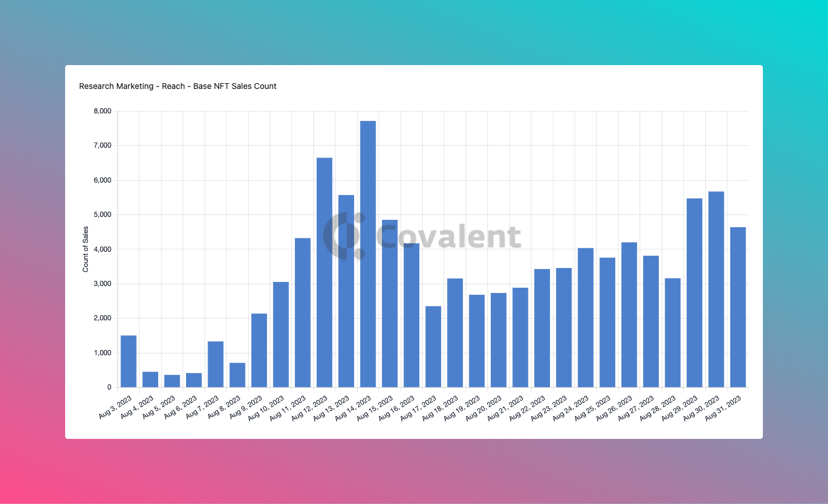Click the Aug 21, 2023 bar
Viewport: 828px width, 504px height.
(520, 337)
